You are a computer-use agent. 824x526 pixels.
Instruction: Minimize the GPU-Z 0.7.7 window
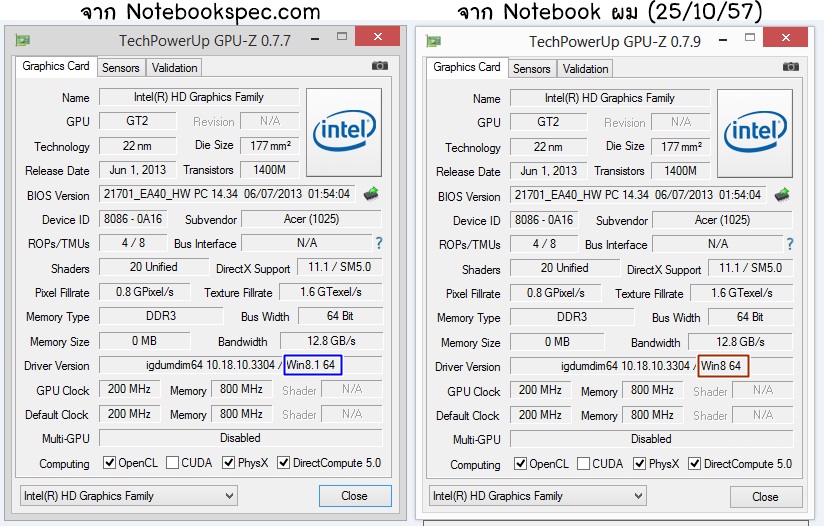point(315,39)
